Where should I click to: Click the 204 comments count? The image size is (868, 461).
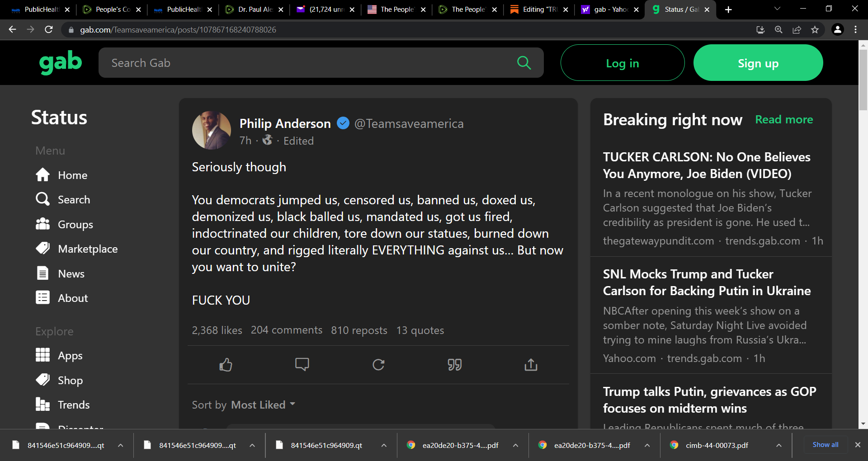287,330
